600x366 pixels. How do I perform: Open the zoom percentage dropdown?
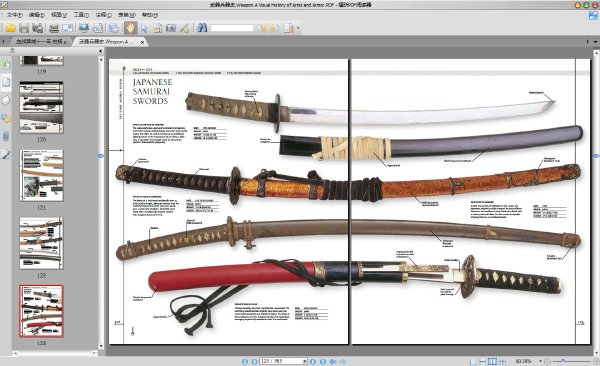click(540, 361)
